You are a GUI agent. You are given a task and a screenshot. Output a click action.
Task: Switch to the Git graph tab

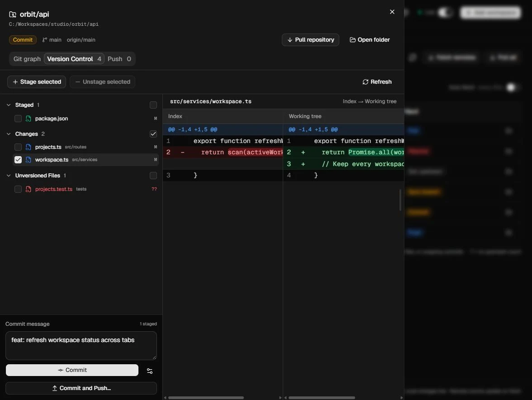[27, 59]
